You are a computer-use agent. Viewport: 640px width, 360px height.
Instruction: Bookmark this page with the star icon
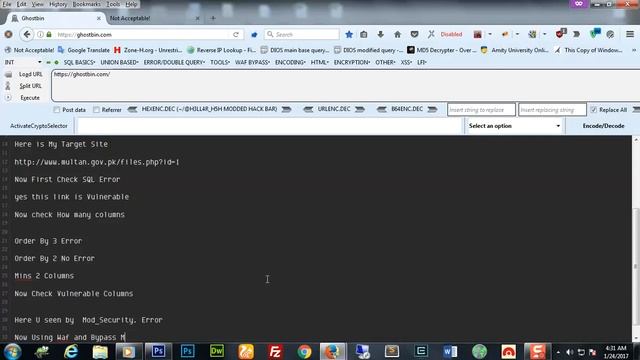click(x=349, y=35)
